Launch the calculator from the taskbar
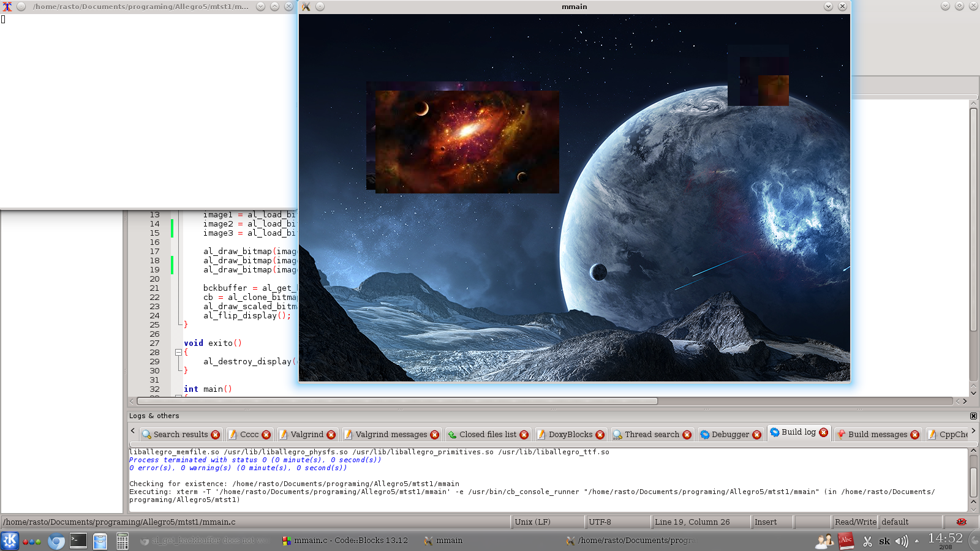This screenshot has height=551, width=980. click(x=122, y=541)
